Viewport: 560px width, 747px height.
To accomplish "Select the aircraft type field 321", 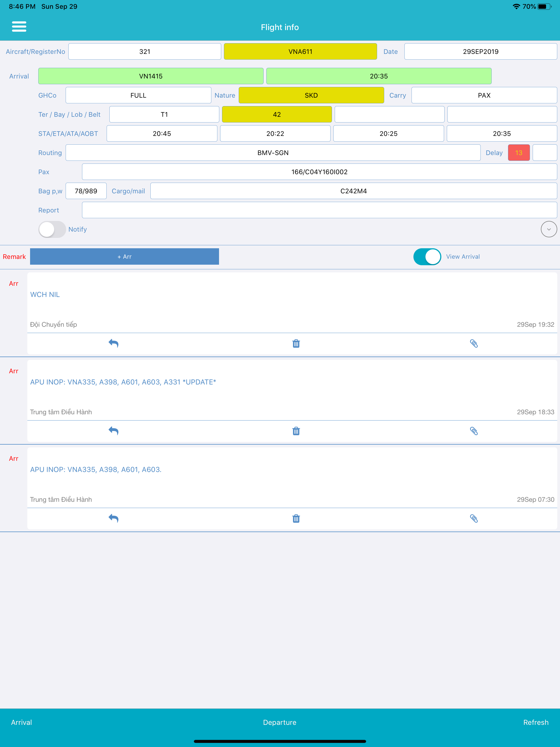I will pyautogui.click(x=145, y=51).
